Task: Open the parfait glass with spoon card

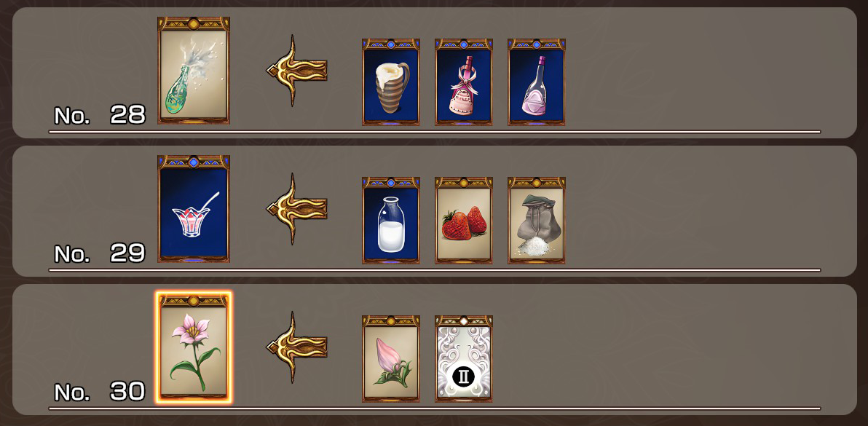Action: click(194, 208)
